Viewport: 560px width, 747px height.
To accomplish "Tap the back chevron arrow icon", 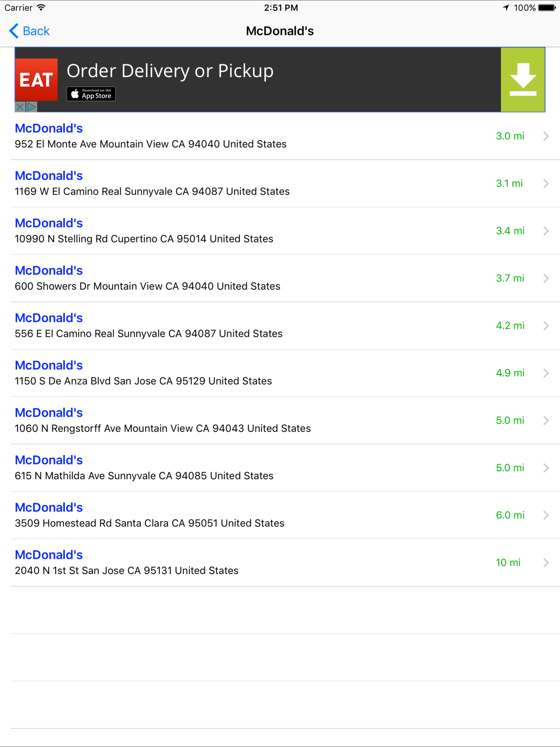I will pos(14,31).
